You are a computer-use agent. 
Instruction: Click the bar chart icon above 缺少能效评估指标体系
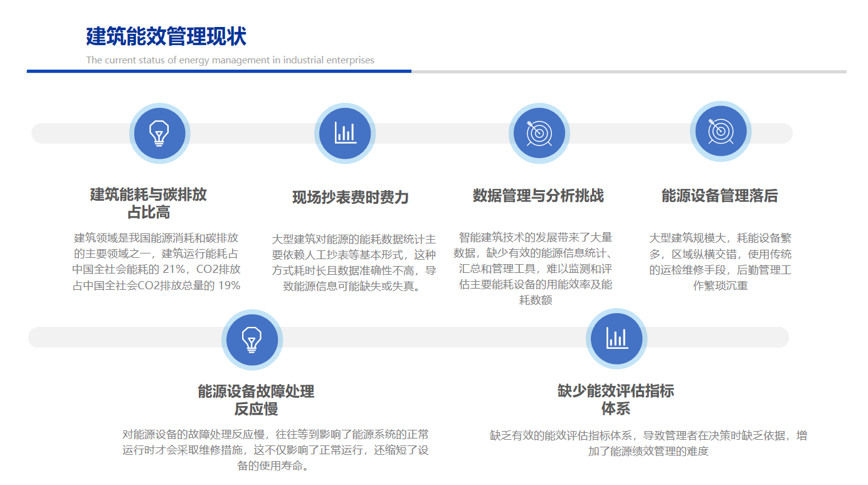pos(617,339)
